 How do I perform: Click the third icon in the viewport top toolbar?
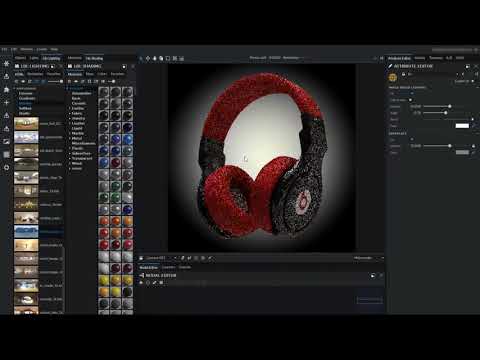(155, 58)
